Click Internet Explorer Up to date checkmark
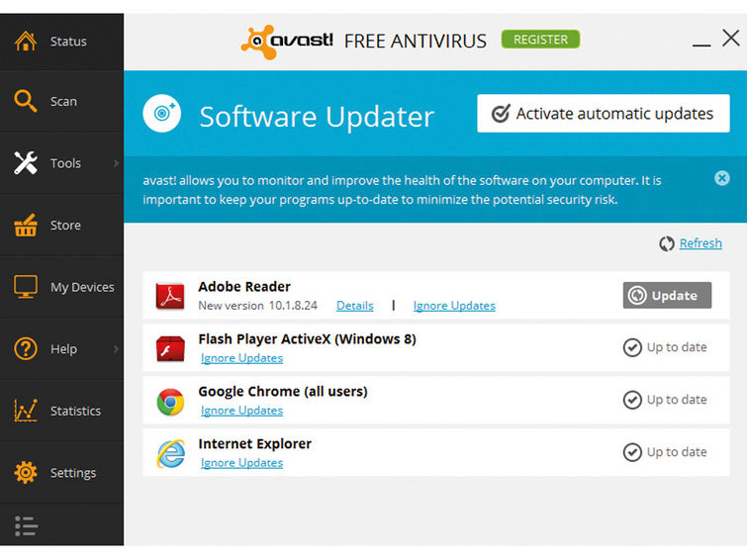The width and height of the screenshot is (747, 560). point(632,452)
